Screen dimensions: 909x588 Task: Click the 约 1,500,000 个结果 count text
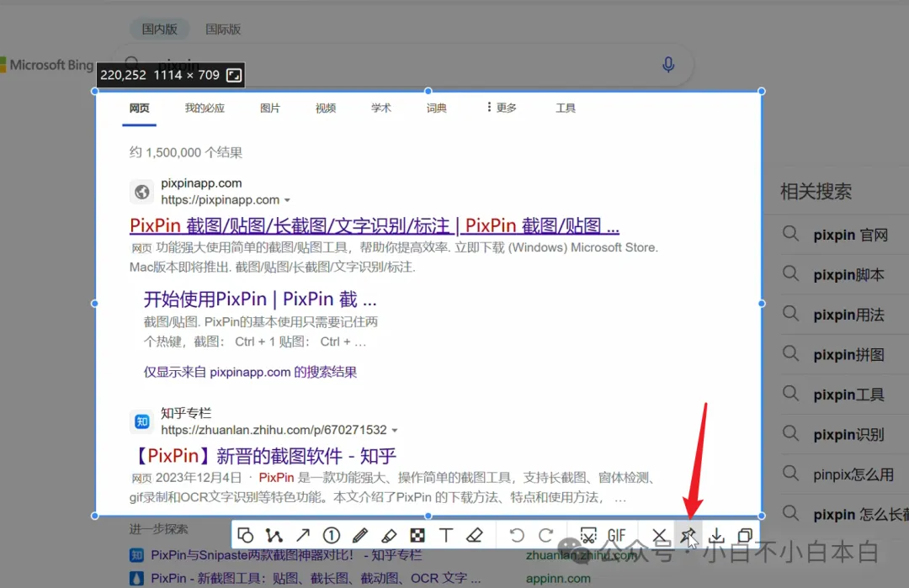tap(185, 152)
